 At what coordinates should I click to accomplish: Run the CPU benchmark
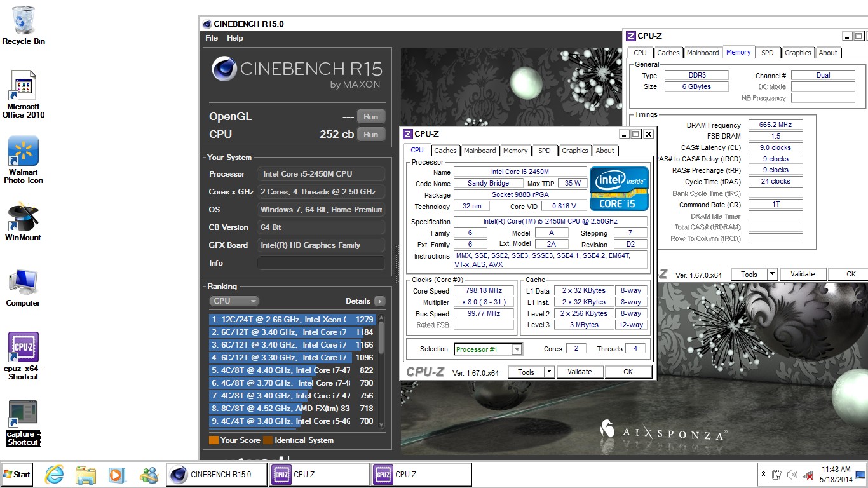click(x=371, y=134)
